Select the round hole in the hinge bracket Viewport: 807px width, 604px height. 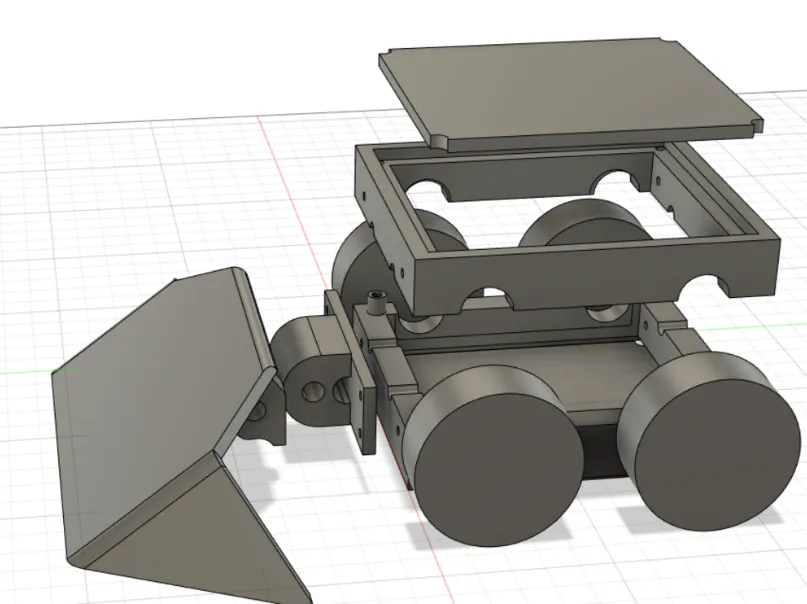[312, 390]
